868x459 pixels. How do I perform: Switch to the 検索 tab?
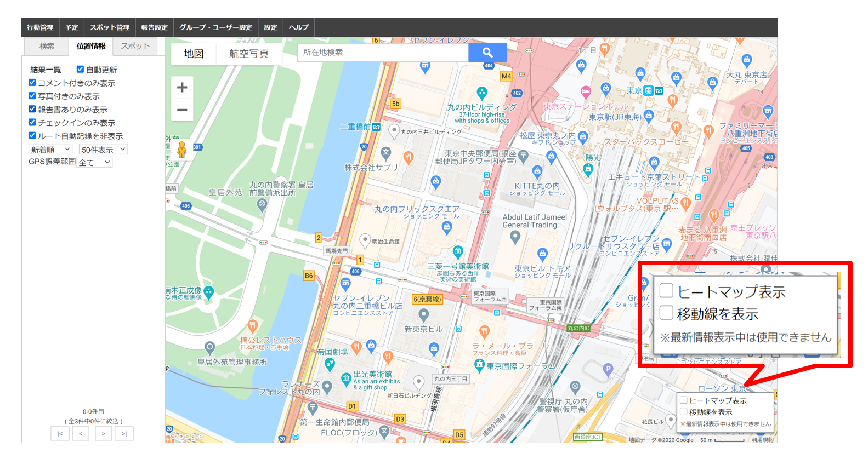pos(47,46)
